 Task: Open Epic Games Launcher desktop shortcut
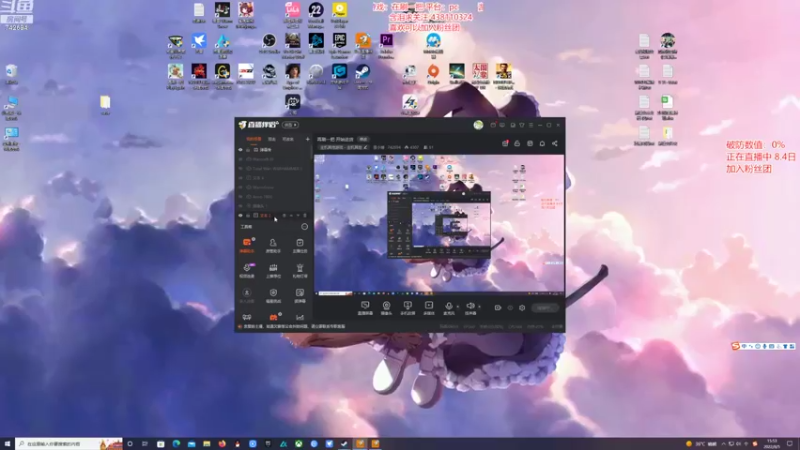339,43
